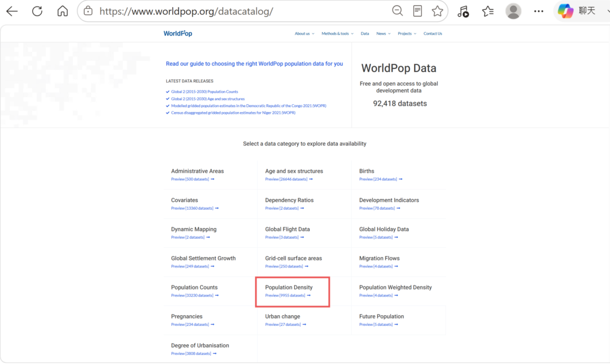Select the Global Settlement Growth category
Screen dimensions: 610x364
pyautogui.click(x=204, y=258)
